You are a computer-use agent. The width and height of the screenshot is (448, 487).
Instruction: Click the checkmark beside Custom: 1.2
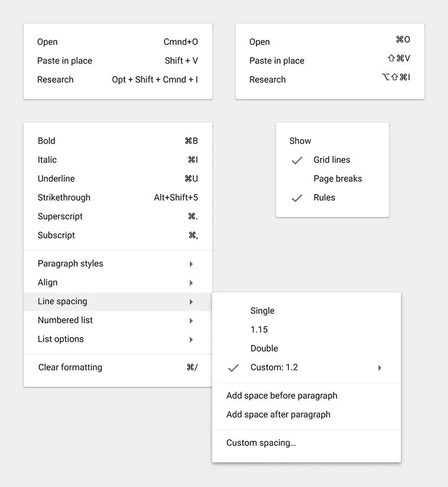click(x=233, y=368)
